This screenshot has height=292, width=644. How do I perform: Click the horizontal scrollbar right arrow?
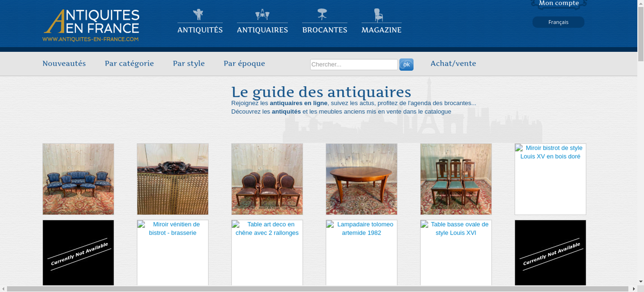(634, 289)
